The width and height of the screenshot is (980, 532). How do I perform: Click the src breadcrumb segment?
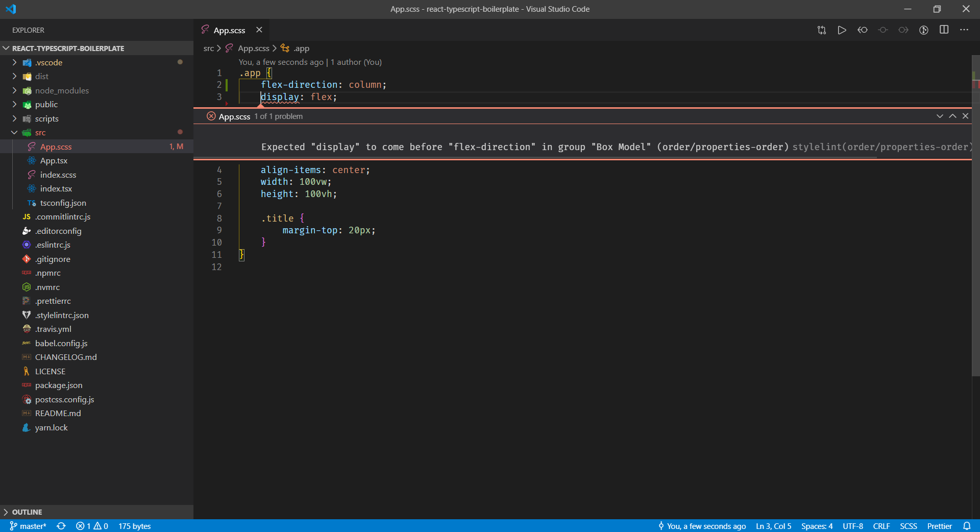pyautogui.click(x=208, y=48)
